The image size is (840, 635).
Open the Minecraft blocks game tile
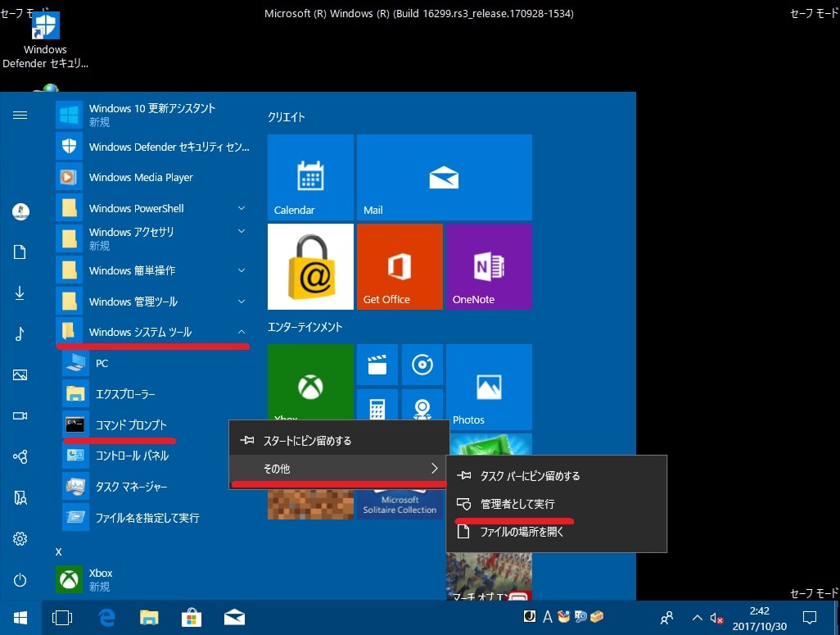pos(311,503)
